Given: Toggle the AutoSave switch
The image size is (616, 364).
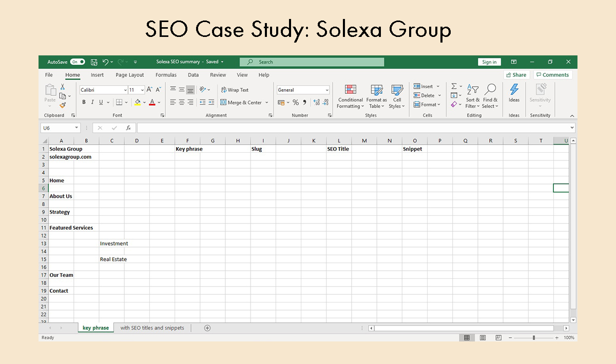Looking at the screenshot, I should coord(78,62).
